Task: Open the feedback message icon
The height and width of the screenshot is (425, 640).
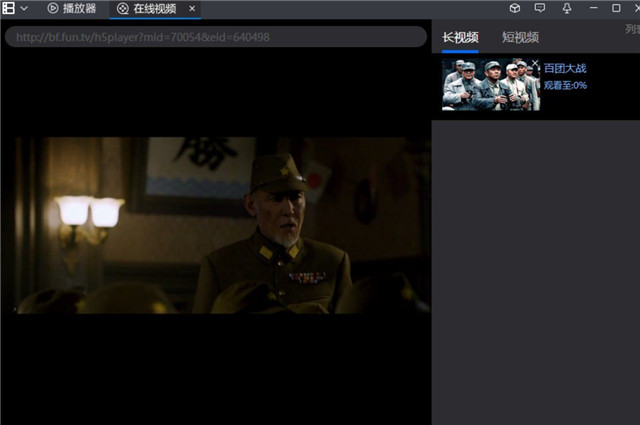Action: click(540, 8)
